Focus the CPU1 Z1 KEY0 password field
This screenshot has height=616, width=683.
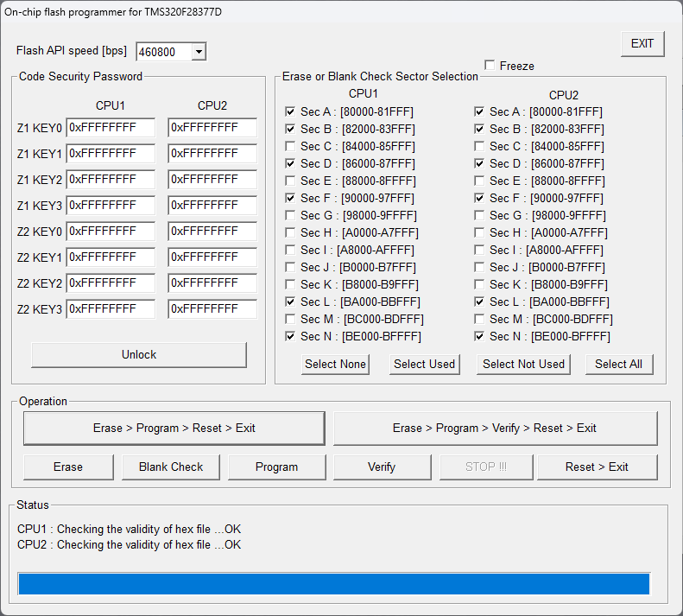coord(111,128)
